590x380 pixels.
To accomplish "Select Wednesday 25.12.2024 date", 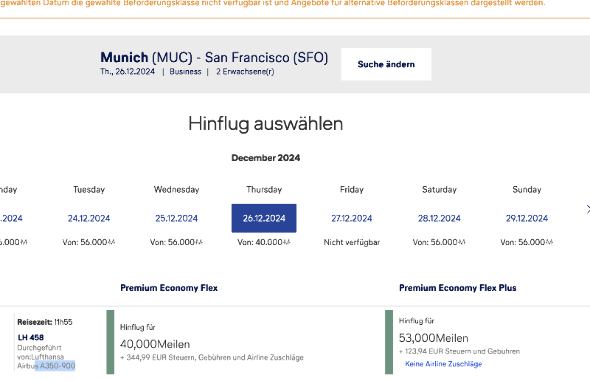I will [x=176, y=218].
